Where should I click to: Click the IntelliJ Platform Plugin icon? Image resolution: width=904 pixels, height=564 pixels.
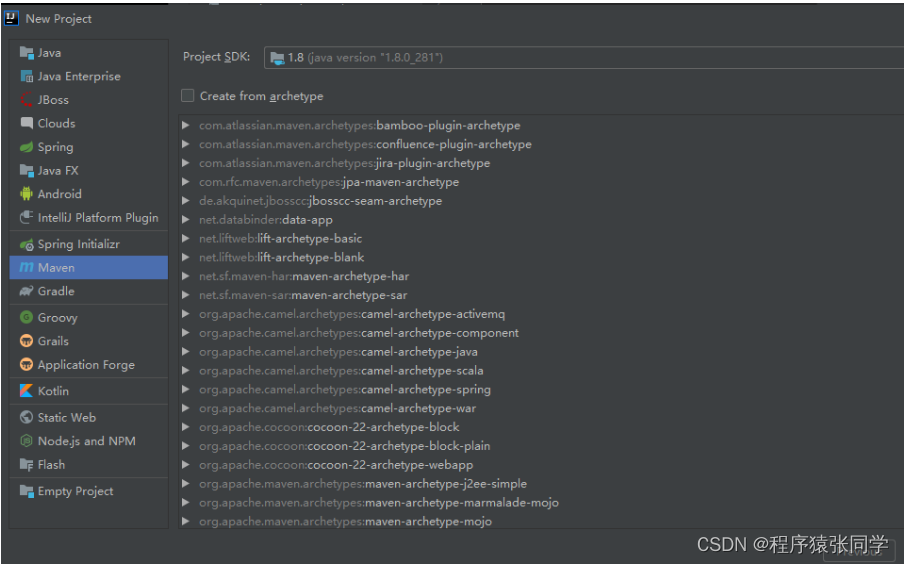point(27,217)
